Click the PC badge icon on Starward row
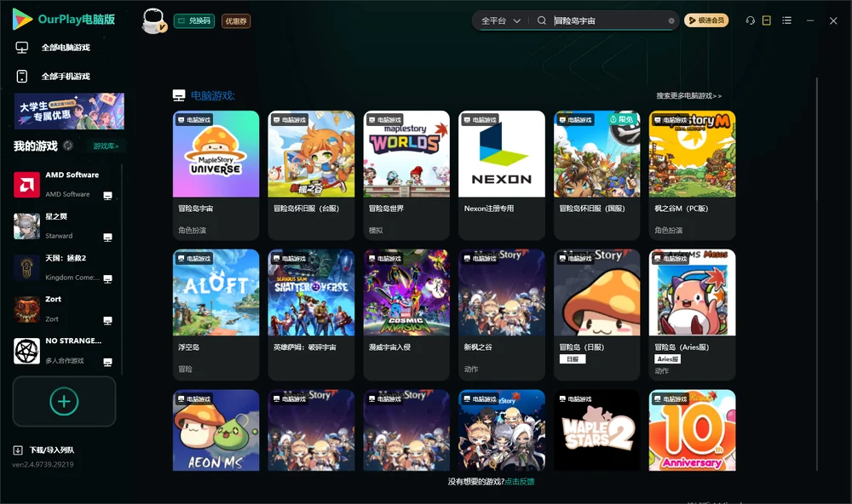Image resolution: width=852 pixels, height=504 pixels. pyautogui.click(x=107, y=238)
